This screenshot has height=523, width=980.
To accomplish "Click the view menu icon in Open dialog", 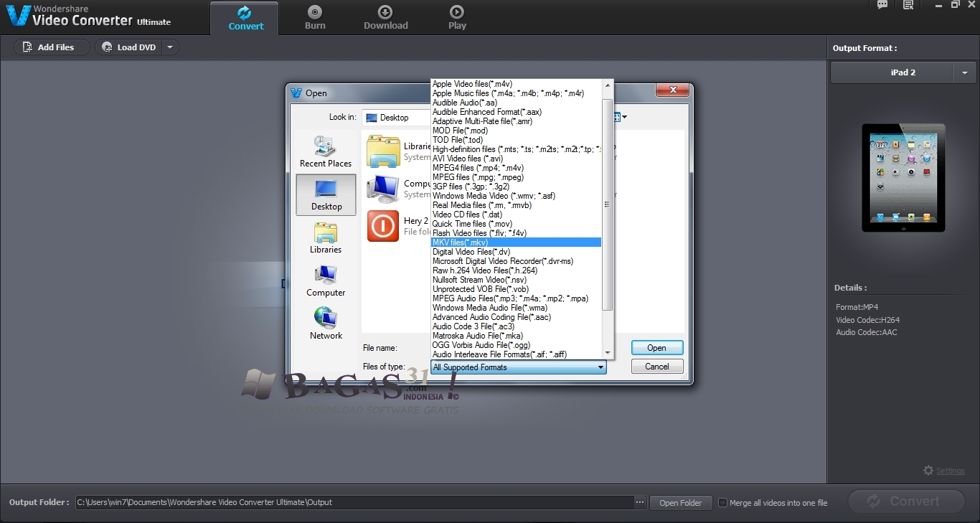I will (x=621, y=117).
